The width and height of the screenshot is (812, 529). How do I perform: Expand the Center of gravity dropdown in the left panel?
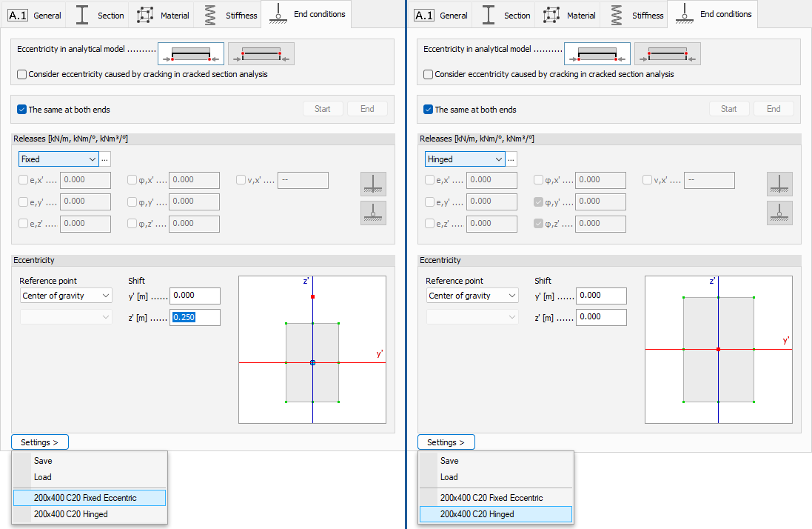click(x=64, y=296)
